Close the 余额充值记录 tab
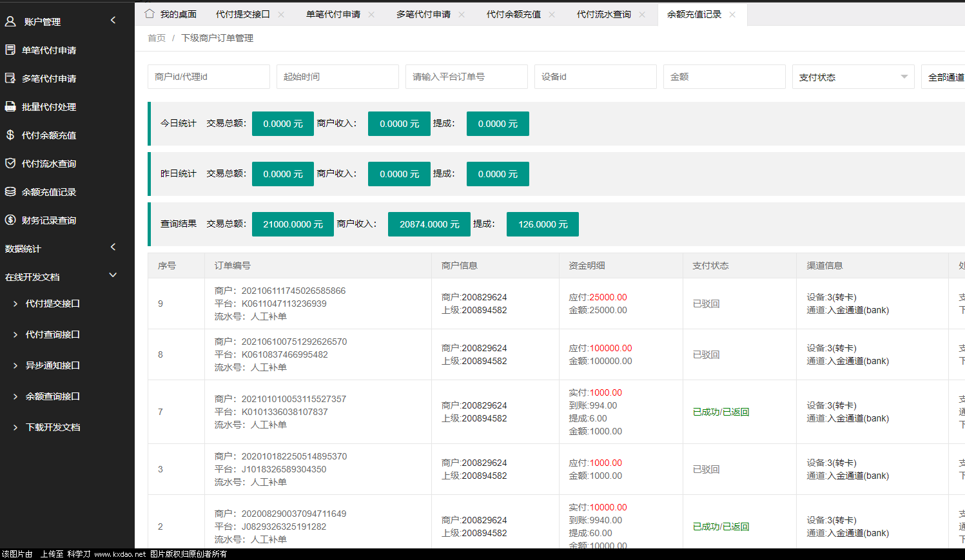965x560 pixels. [x=732, y=14]
